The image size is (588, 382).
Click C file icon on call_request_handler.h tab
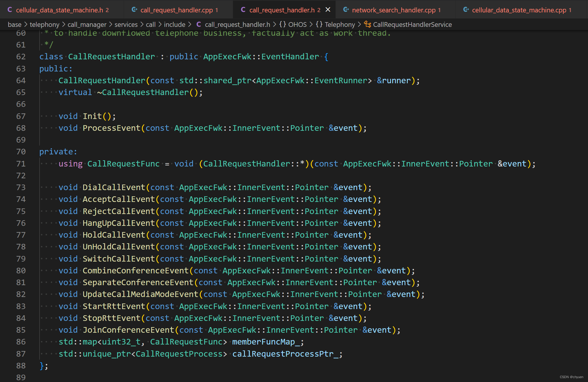coord(243,10)
